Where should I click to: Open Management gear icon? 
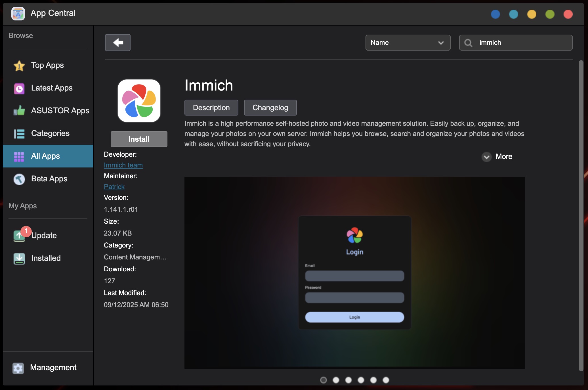coord(18,368)
